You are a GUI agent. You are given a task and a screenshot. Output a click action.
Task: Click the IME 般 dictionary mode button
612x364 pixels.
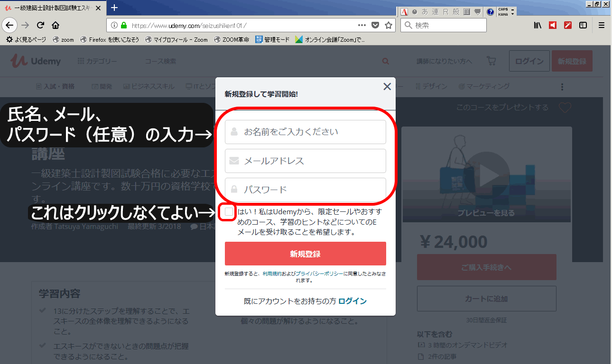455,12
